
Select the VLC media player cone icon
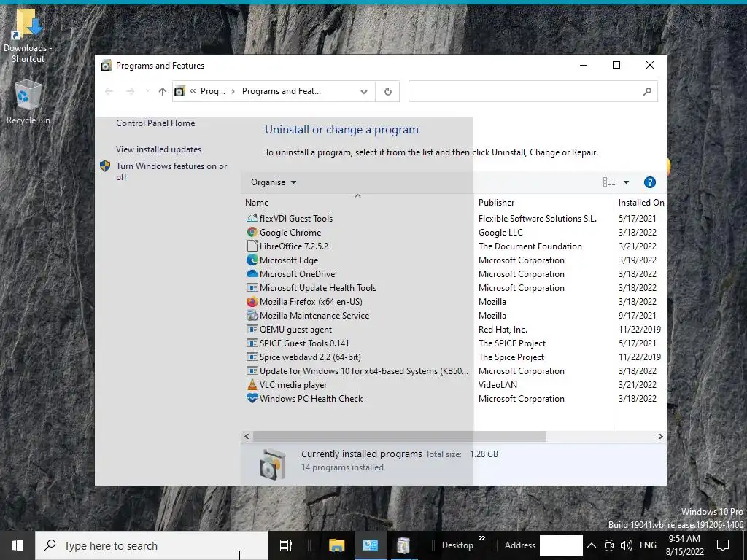[252, 384]
